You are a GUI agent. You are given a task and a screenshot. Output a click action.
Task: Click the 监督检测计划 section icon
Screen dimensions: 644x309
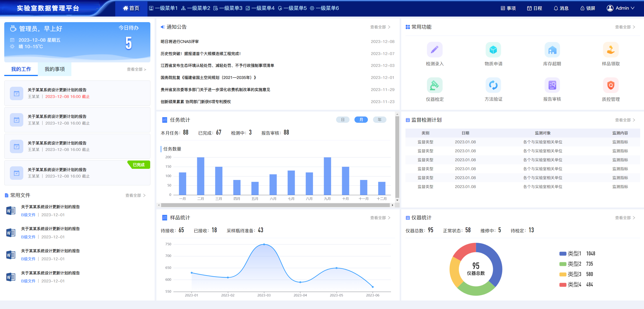tap(407, 120)
